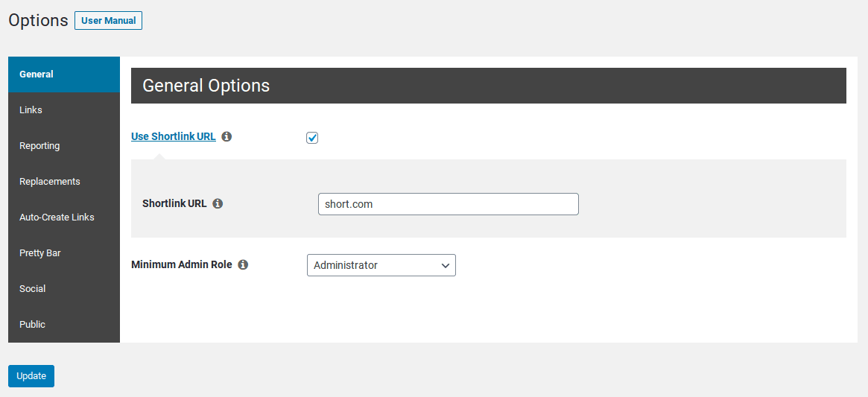Click the User Manual button
The width and height of the screenshot is (868, 397).
pos(109,21)
